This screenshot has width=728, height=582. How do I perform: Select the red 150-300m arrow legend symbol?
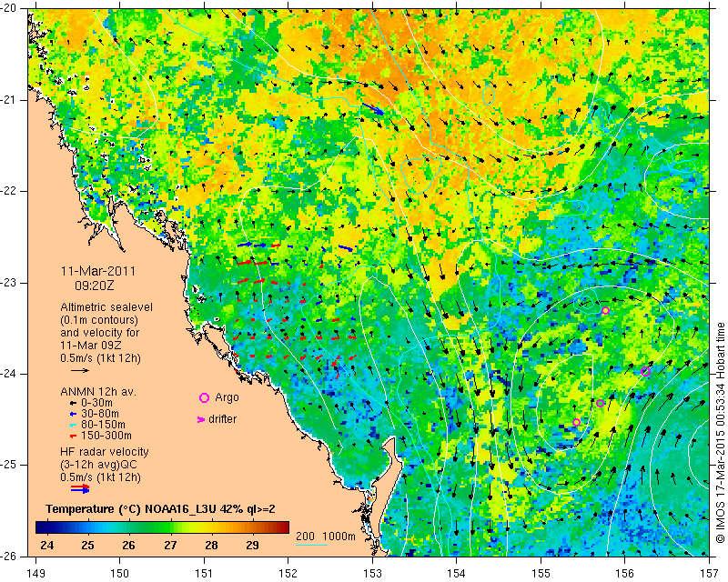73,436
